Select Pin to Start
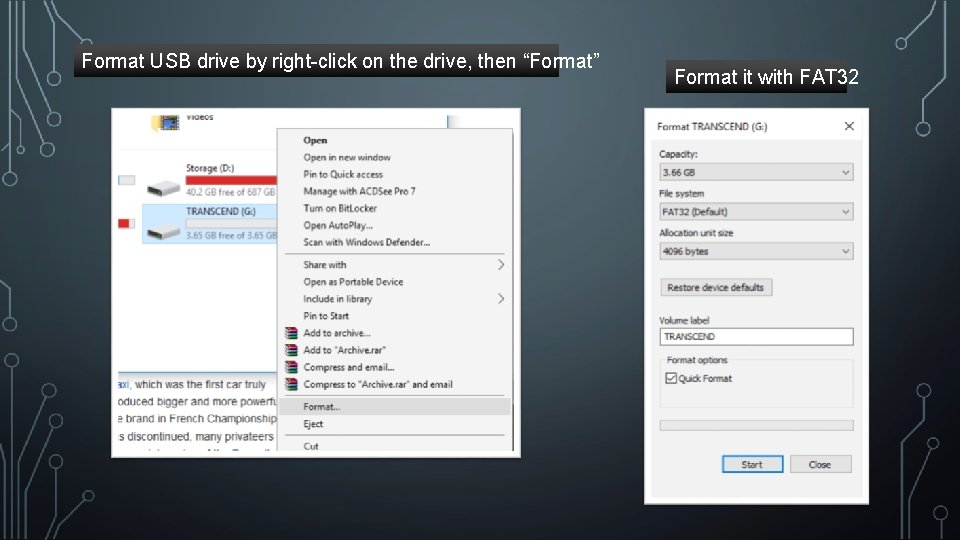This screenshot has width=960, height=540. (x=326, y=316)
